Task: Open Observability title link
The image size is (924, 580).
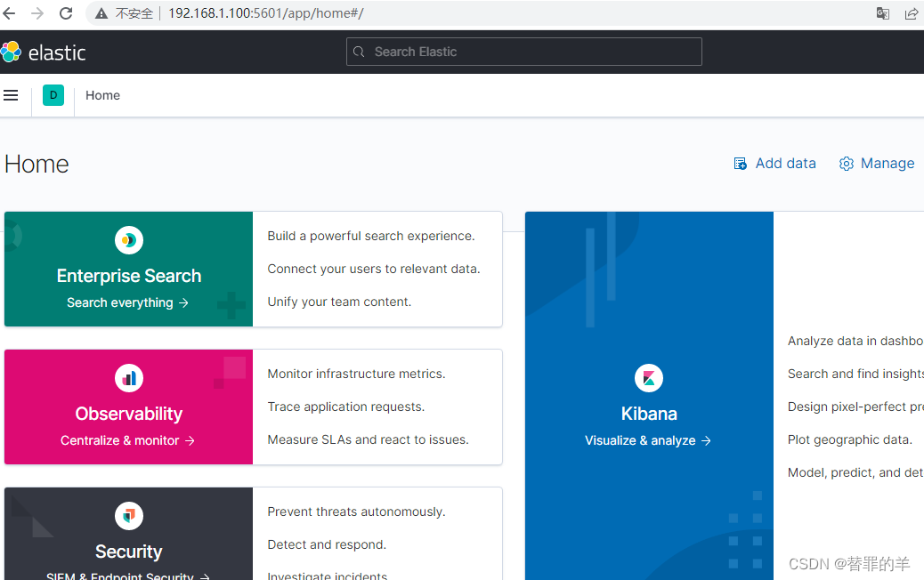Action: point(129,414)
